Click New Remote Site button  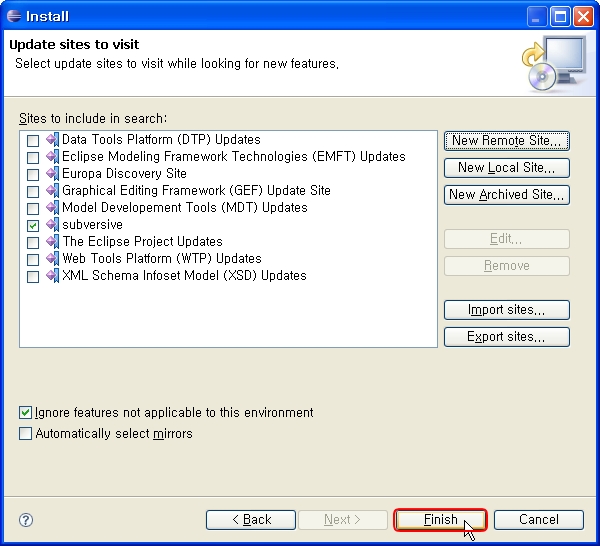[x=507, y=141]
